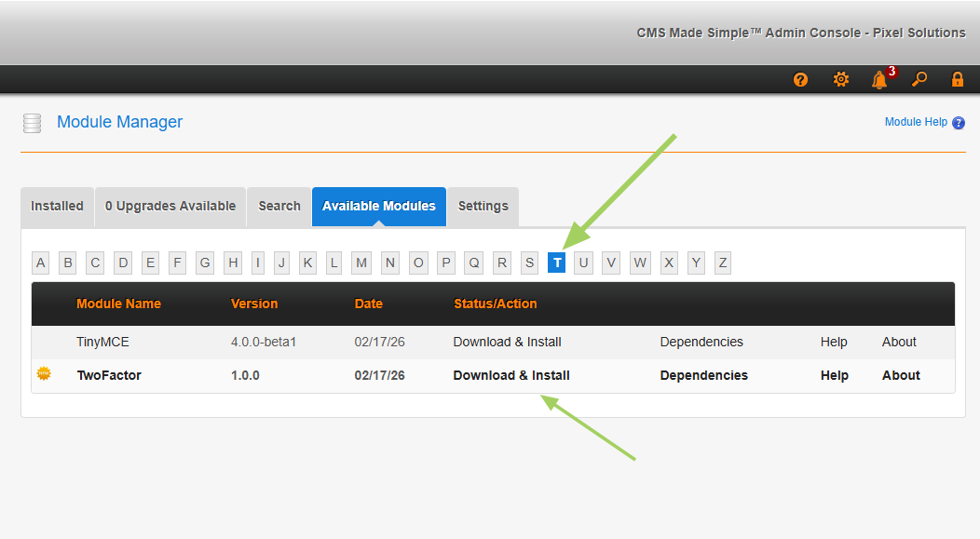
Task: Click the help question mark icon
Action: [x=800, y=80]
